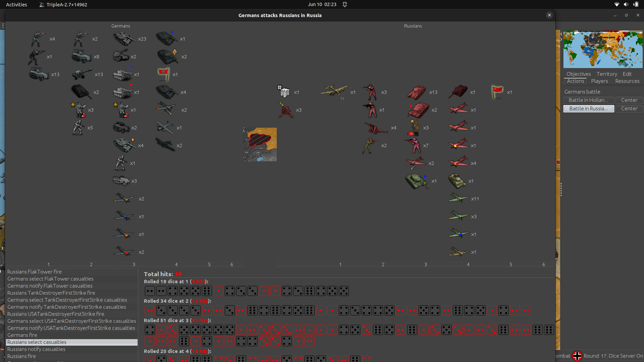This screenshot has height=362, width=644.
Task: Click the 'Total hits: 58' label
Action: (x=163, y=274)
